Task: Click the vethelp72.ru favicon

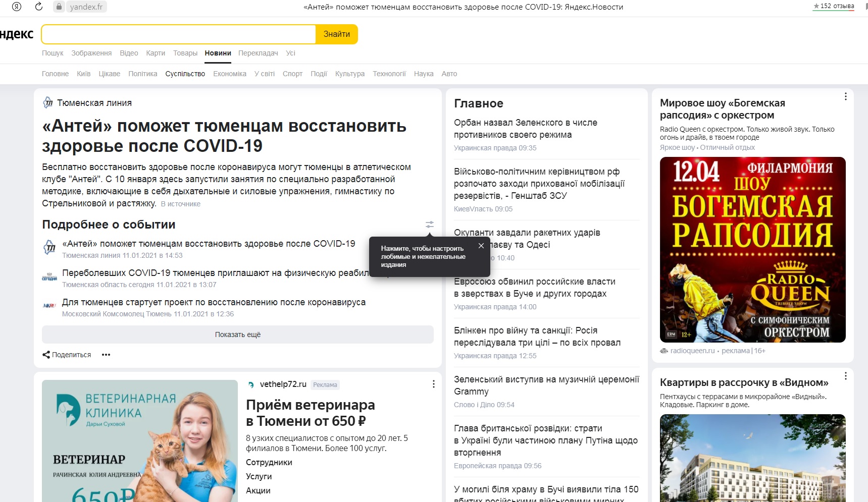Action: [251, 384]
